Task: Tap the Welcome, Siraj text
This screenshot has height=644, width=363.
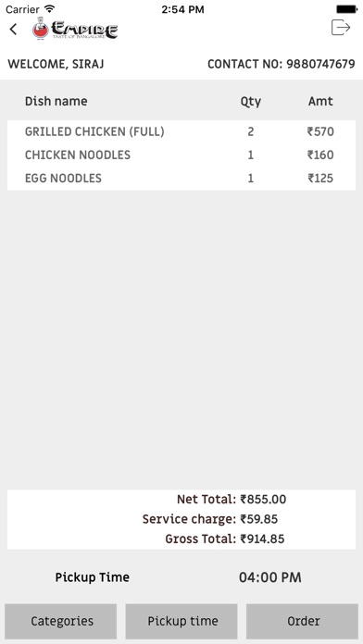Action: point(56,64)
